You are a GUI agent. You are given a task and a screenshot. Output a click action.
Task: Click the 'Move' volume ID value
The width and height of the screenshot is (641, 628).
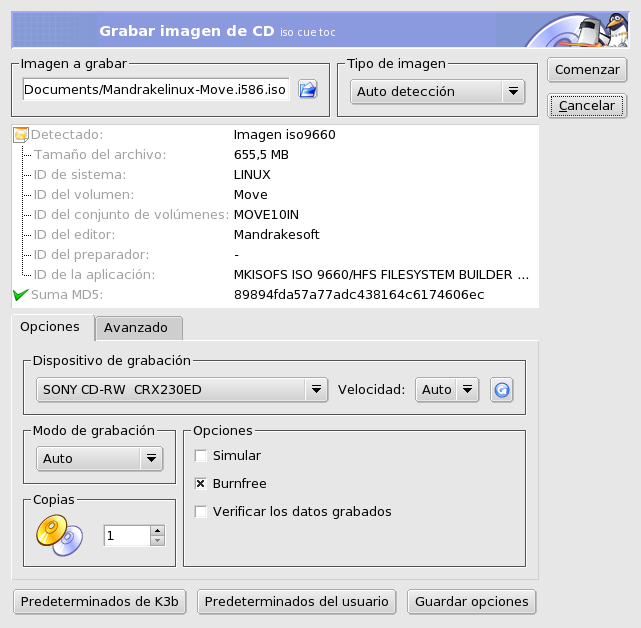pyautogui.click(x=251, y=195)
